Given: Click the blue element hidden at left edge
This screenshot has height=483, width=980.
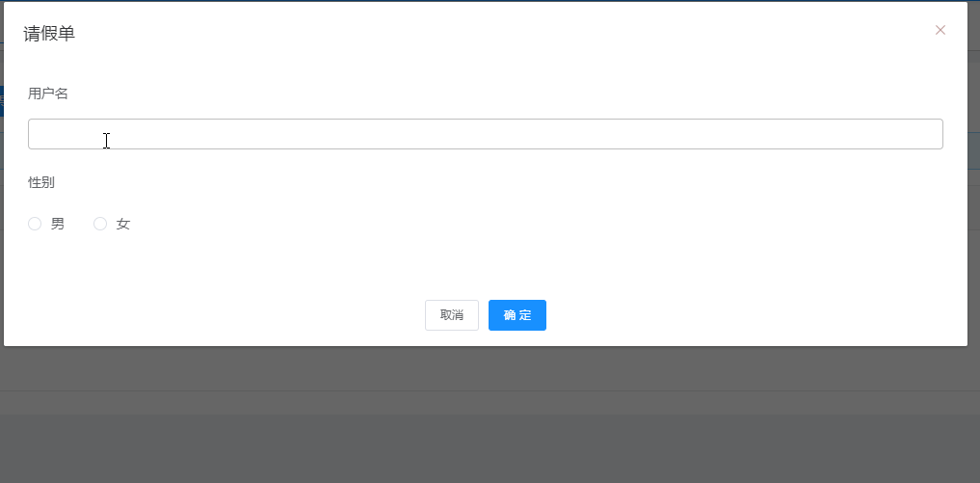Looking at the screenshot, I should (2, 101).
